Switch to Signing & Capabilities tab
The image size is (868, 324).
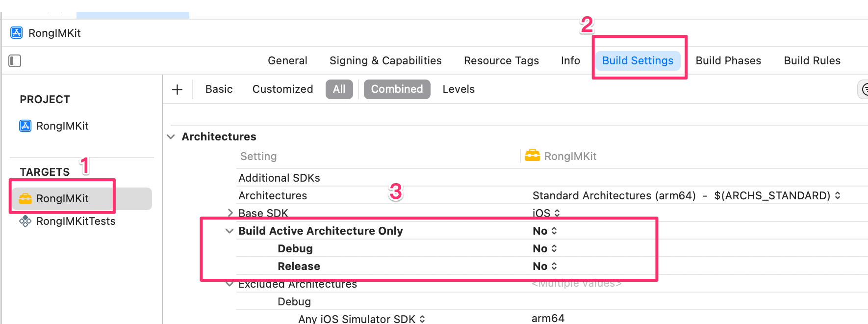click(x=385, y=61)
